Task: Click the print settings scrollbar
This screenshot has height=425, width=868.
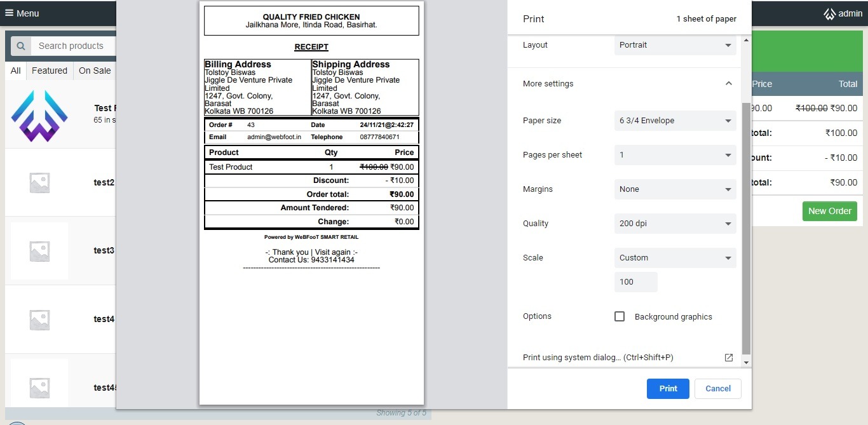Action: [746, 229]
